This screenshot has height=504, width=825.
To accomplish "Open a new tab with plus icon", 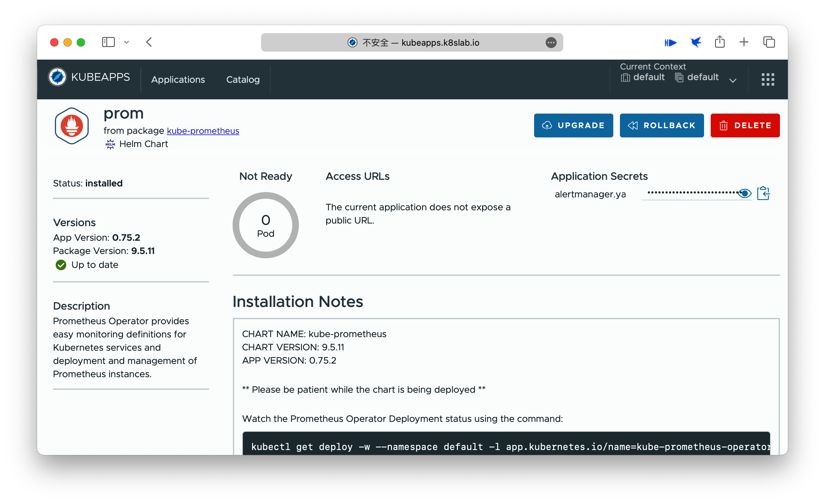I will pyautogui.click(x=743, y=42).
